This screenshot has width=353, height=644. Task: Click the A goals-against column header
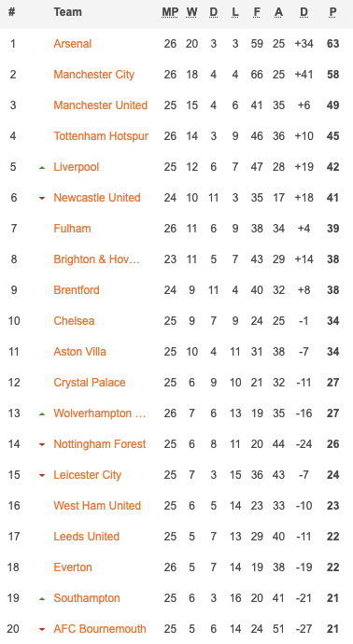click(278, 12)
